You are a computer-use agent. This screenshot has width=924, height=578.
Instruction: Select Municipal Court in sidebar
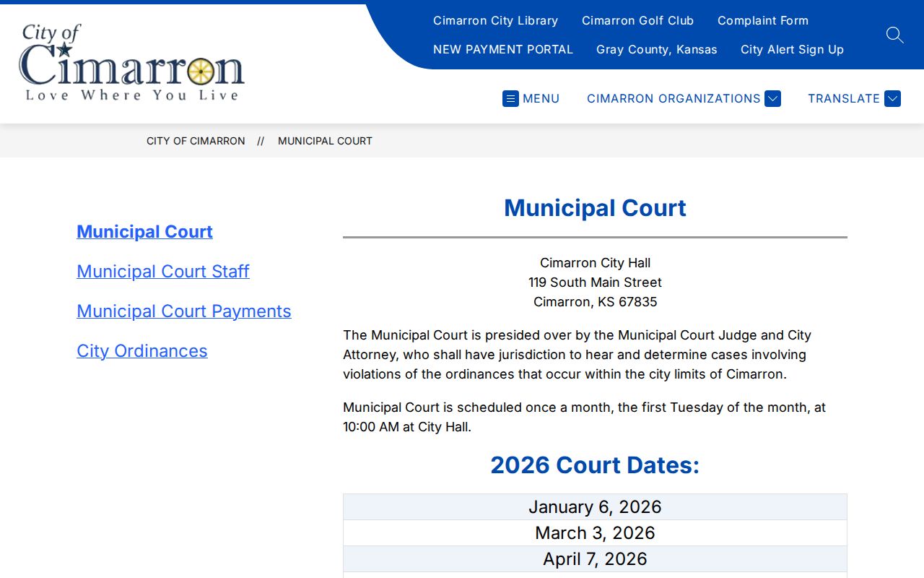tap(144, 231)
